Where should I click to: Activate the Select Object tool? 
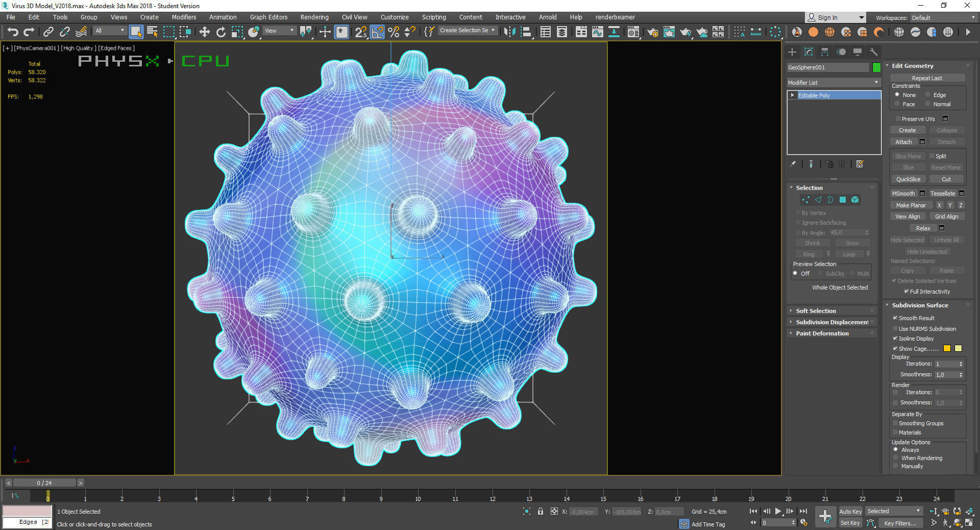coord(136,32)
